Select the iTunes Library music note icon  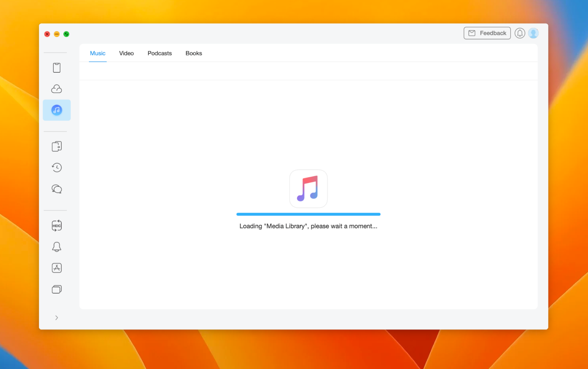(57, 110)
